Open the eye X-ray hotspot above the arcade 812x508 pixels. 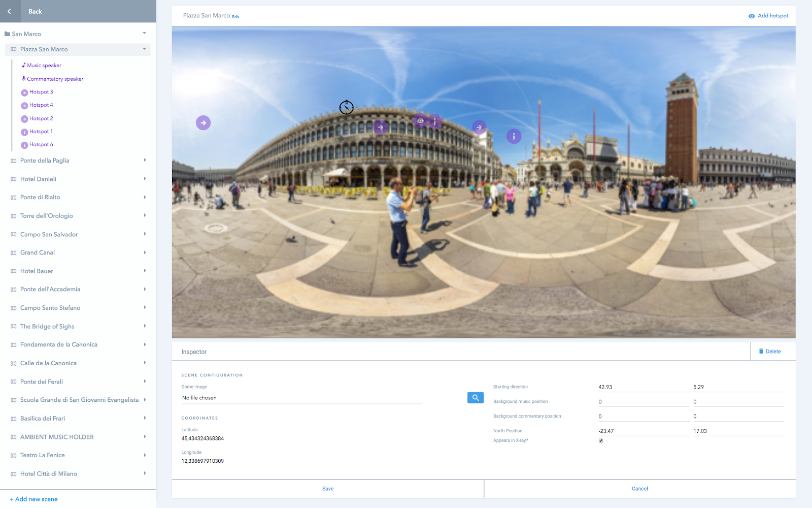click(x=421, y=120)
